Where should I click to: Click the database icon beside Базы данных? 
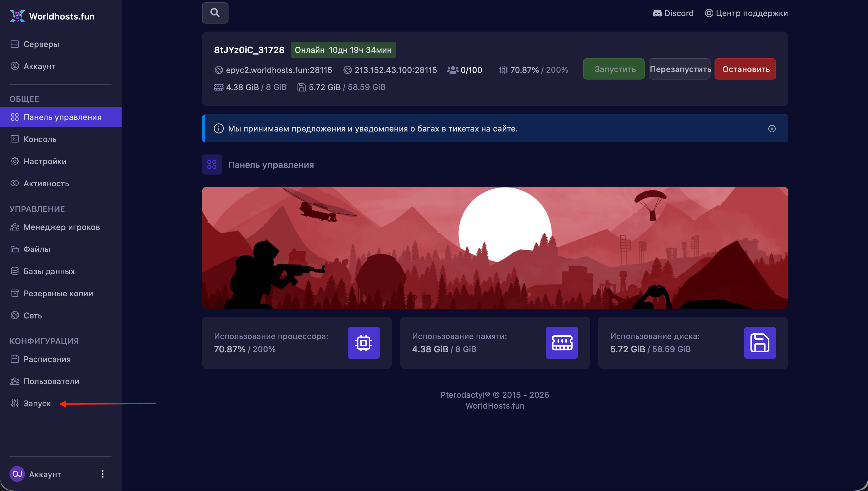[14, 271]
